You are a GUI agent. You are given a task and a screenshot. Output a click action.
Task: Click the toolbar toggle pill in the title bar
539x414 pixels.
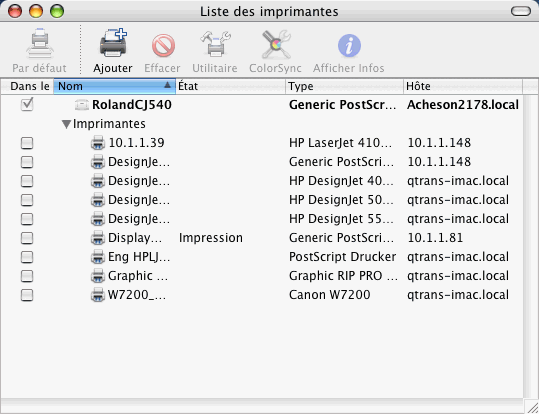(521, 11)
